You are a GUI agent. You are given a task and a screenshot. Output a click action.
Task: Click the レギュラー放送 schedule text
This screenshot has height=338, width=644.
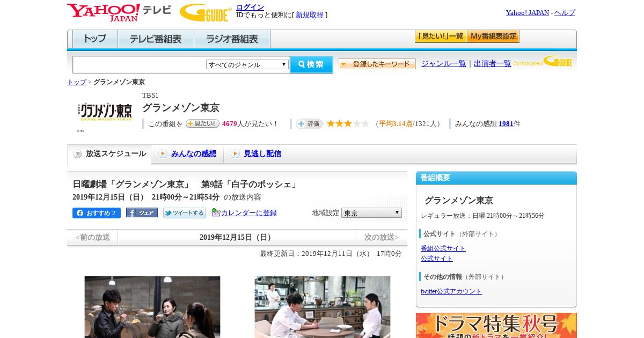point(482,216)
